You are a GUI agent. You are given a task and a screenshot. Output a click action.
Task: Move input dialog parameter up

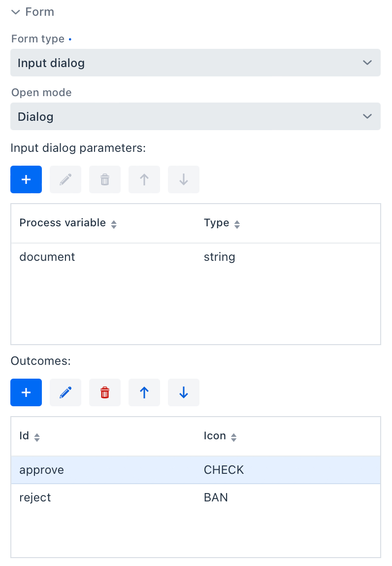pos(144,179)
